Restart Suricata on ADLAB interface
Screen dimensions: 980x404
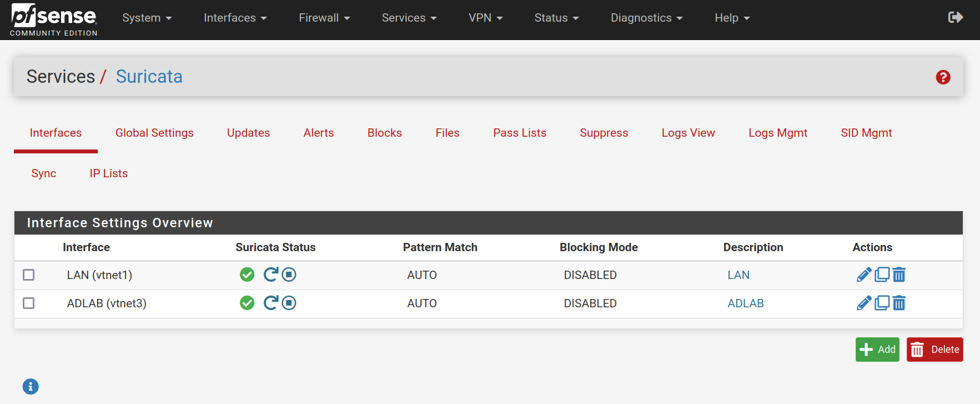[271, 303]
